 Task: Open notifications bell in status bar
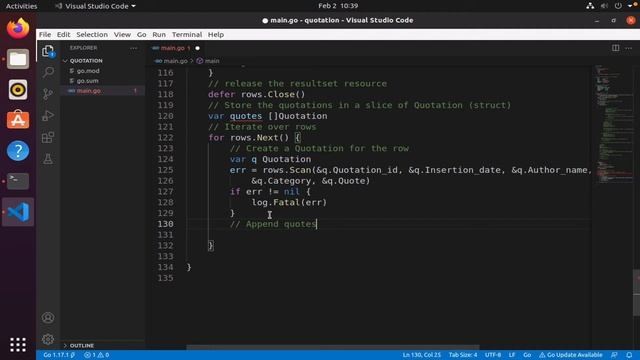[x=629, y=355]
